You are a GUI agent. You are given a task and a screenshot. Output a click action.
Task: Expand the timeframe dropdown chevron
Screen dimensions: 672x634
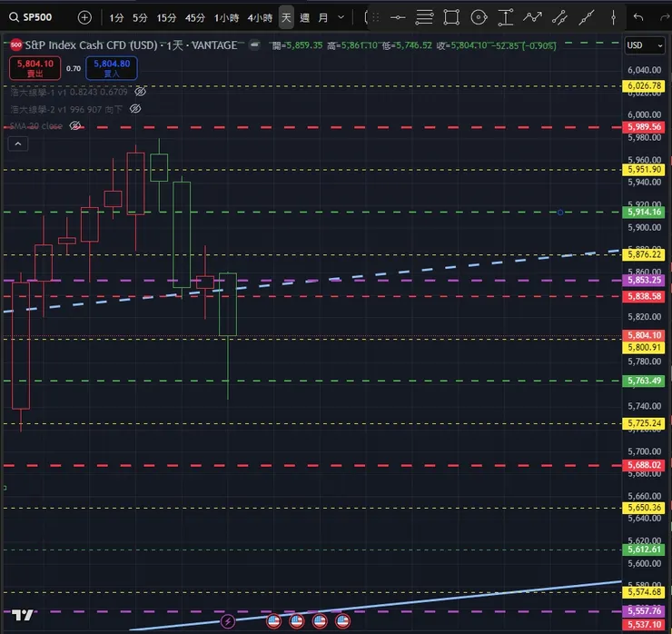[341, 17]
